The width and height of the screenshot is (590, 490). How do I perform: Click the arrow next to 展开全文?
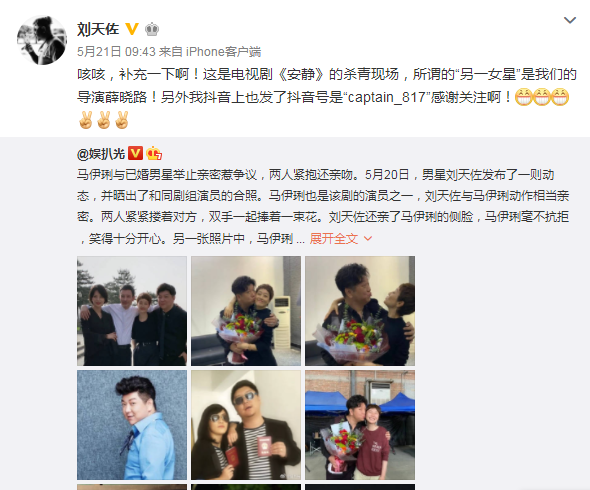[368, 239]
